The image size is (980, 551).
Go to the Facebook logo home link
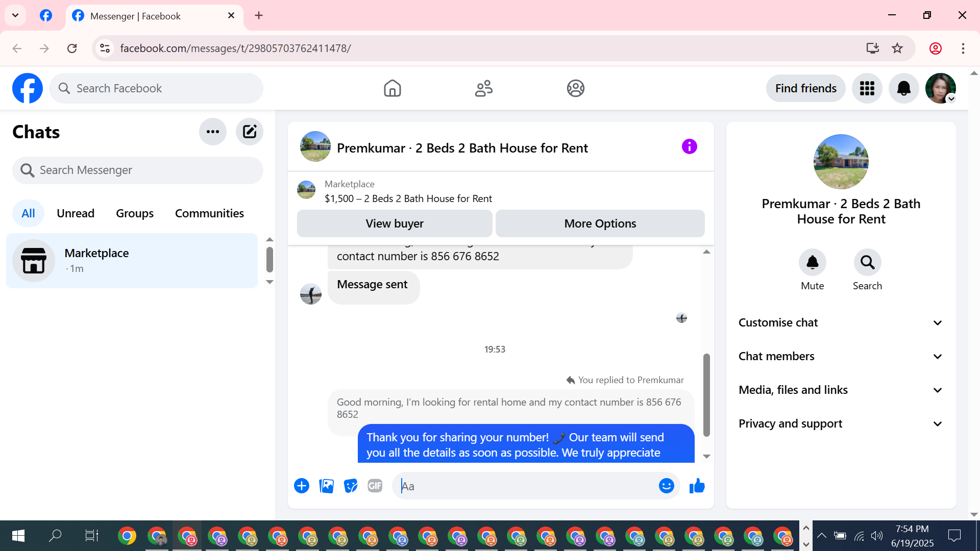click(28, 88)
